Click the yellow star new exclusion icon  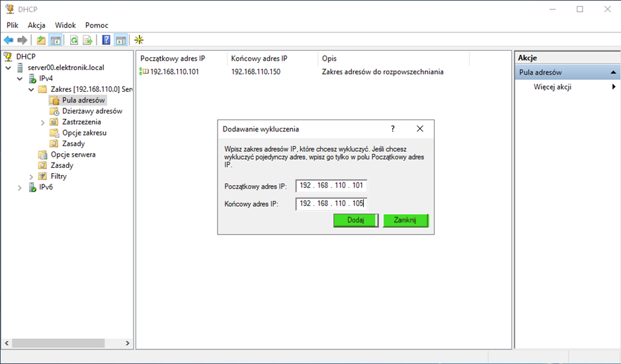(x=139, y=40)
